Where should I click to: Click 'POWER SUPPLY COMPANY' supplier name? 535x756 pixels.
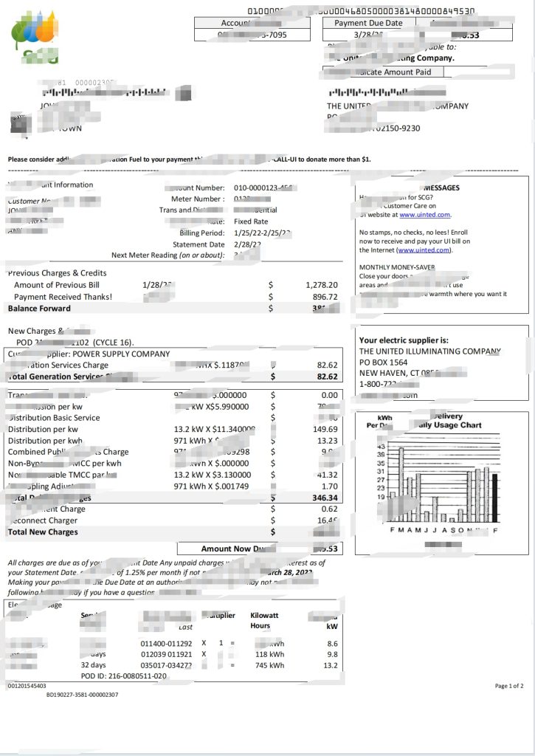[x=121, y=354]
